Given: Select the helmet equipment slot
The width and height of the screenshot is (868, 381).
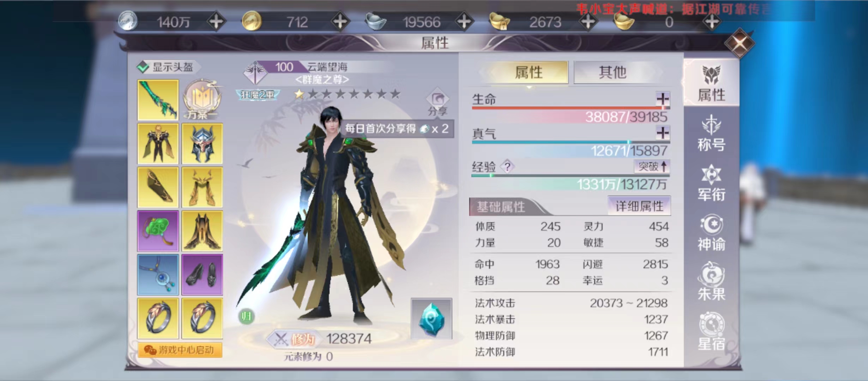Looking at the screenshot, I should (x=202, y=144).
